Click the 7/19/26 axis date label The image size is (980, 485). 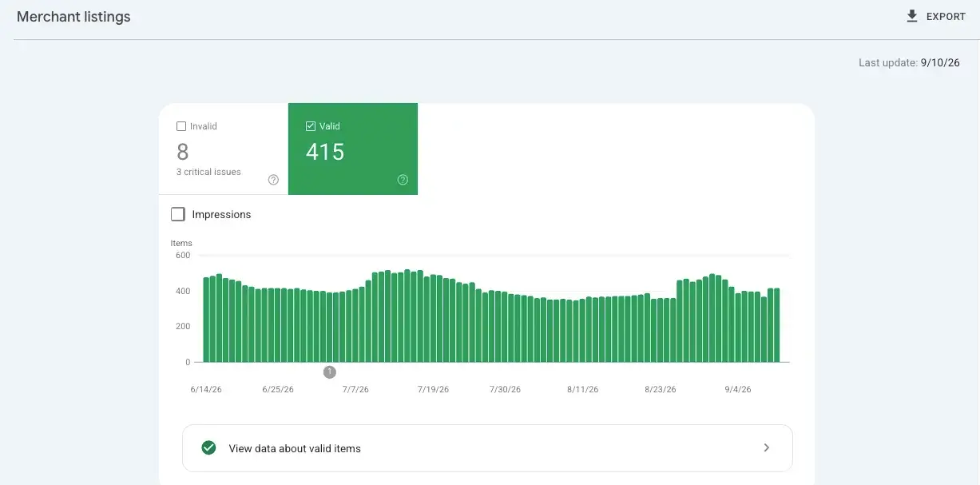pyautogui.click(x=433, y=390)
